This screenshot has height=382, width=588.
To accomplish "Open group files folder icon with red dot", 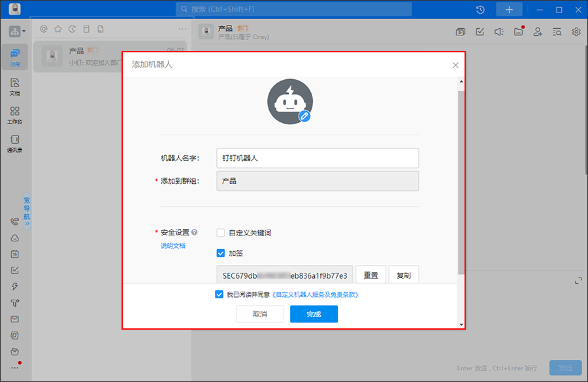I will [x=519, y=31].
